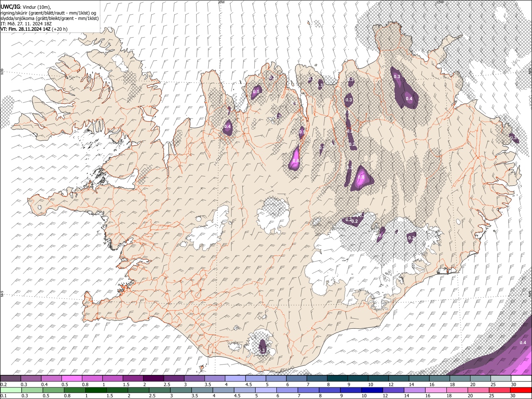Select the snow legend swatch between 0.8 and 1
The image size is (532, 399).
92,379
